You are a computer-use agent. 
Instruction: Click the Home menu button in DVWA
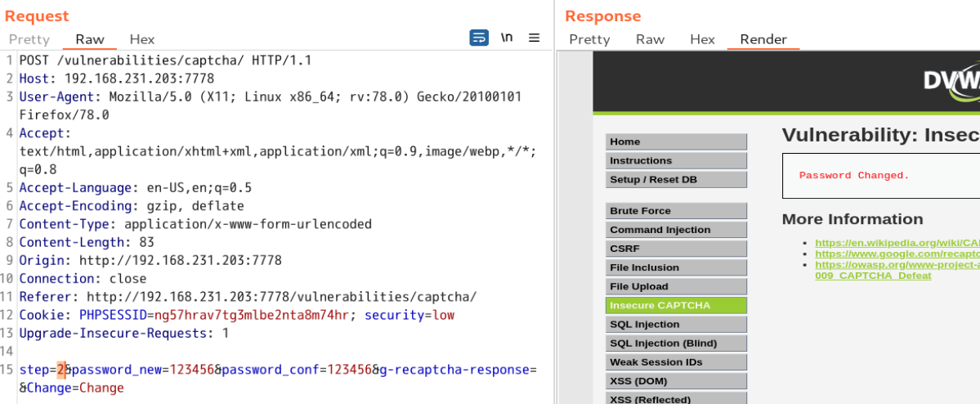[676, 141]
